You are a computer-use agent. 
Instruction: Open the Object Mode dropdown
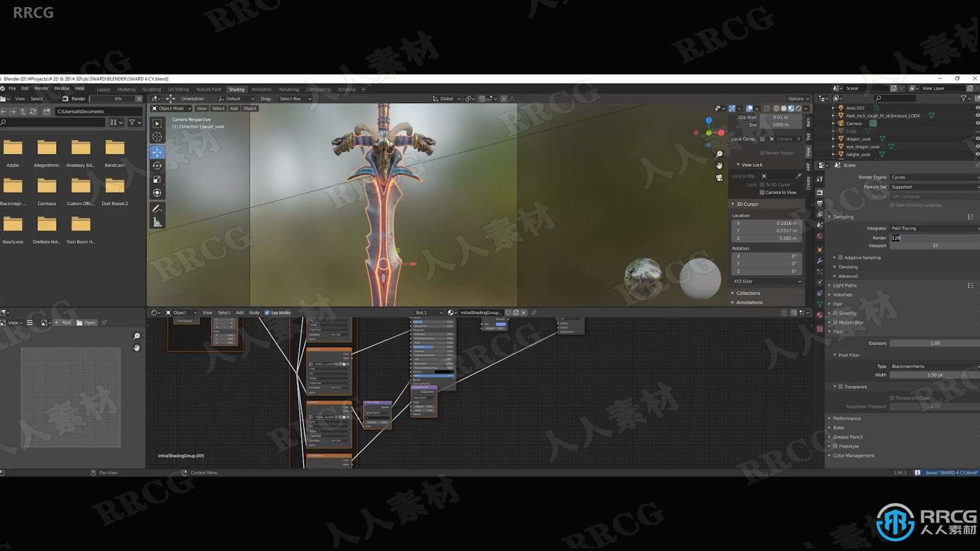(171, 109)
